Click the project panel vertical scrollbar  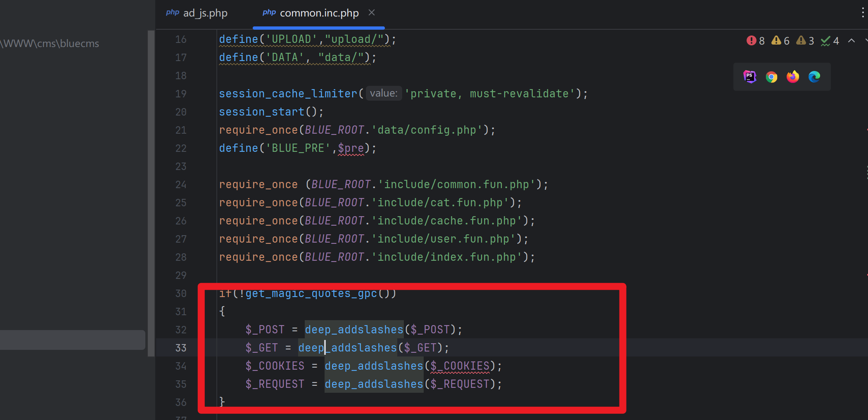[151, 193]
